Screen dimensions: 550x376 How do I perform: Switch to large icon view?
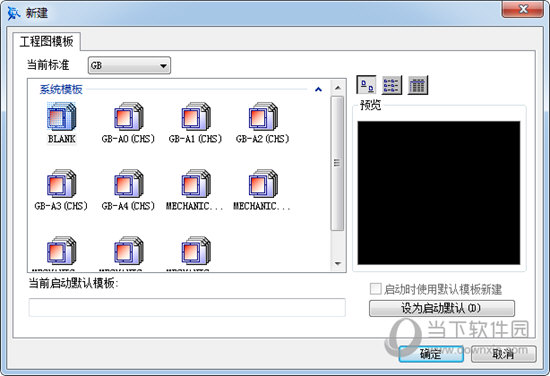coord(367,85)
